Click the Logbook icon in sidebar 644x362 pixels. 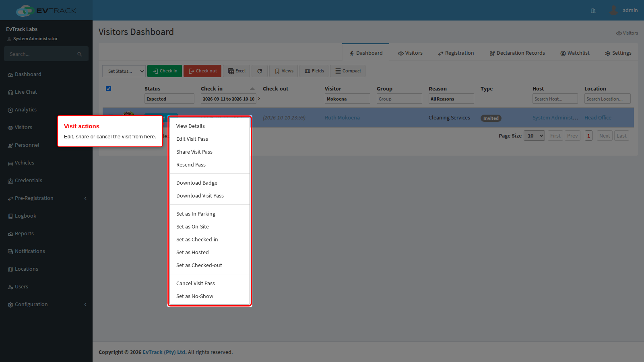(10, 216)
